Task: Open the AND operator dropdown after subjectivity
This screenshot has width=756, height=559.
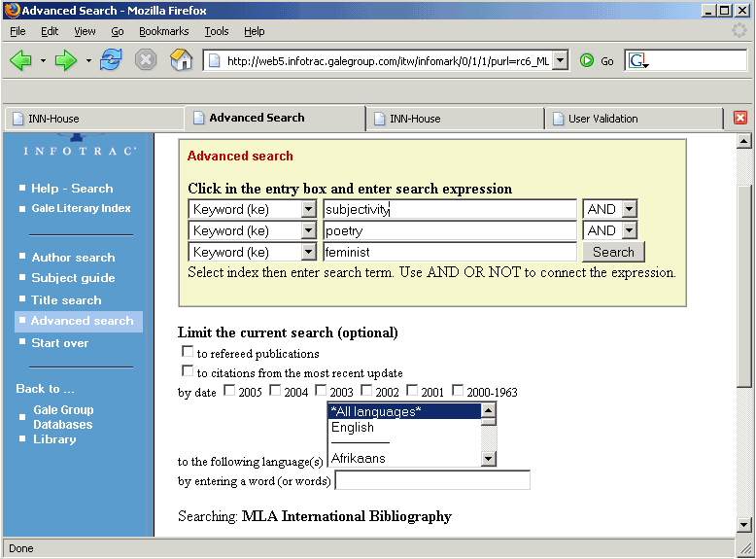Action: (x=630, y=209)
